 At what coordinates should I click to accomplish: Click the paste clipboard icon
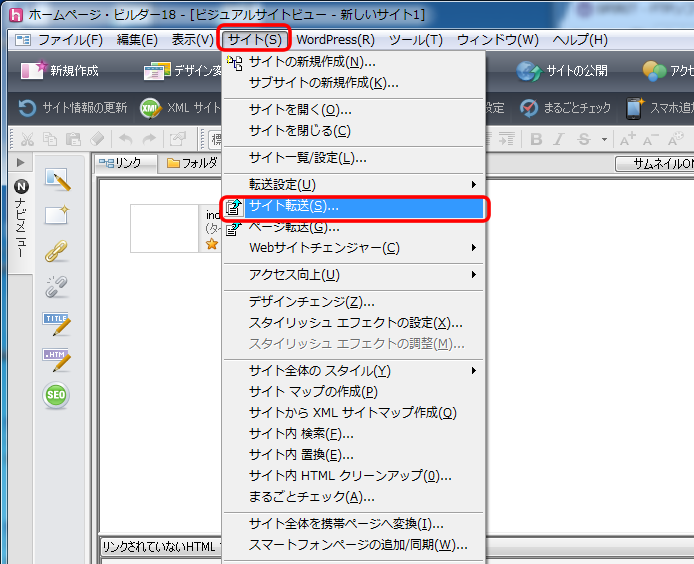point(73,139)
